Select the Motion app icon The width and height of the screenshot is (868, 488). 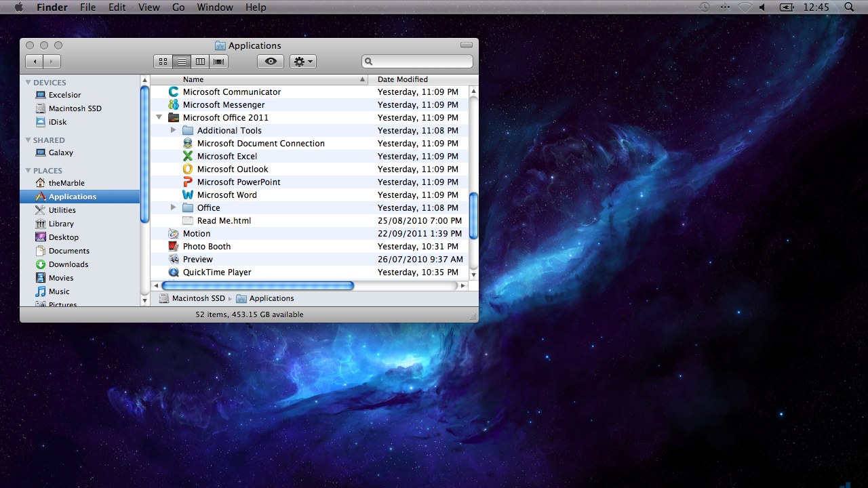coord(174,233)
